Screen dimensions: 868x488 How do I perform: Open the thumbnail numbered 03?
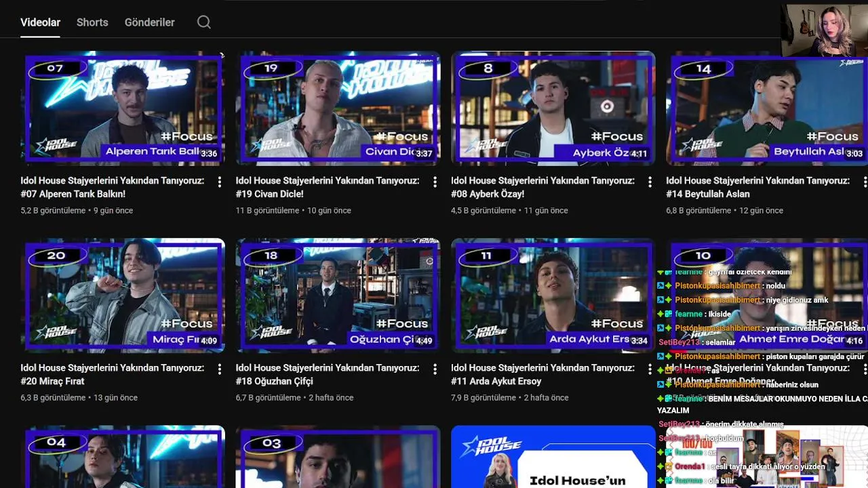[338, 457]
